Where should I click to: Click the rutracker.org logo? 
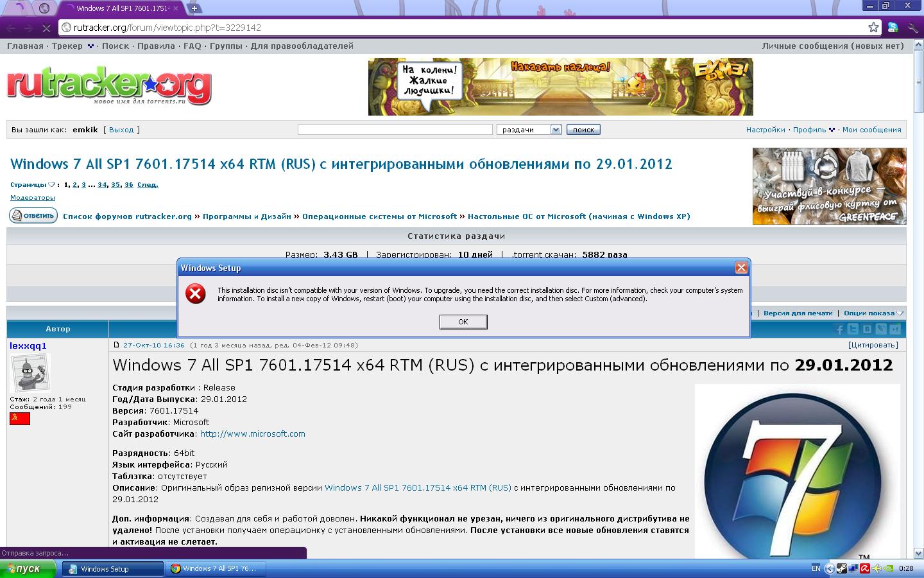109,87
